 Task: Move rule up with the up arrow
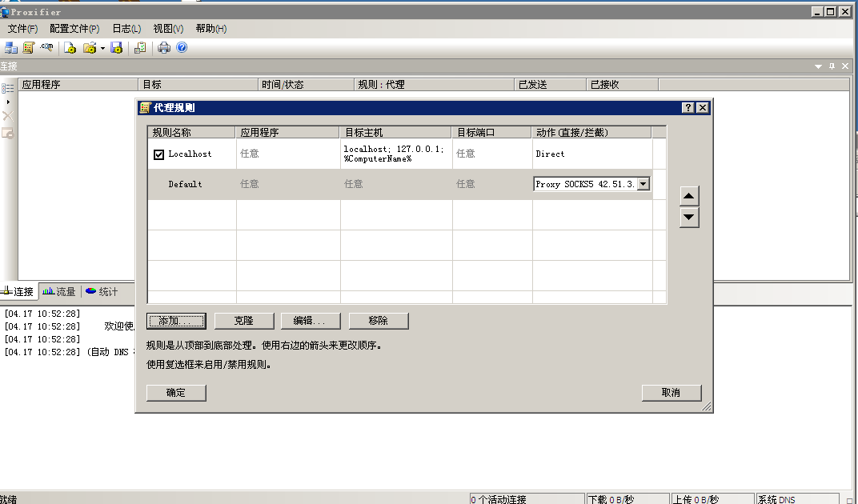[689, 196]
